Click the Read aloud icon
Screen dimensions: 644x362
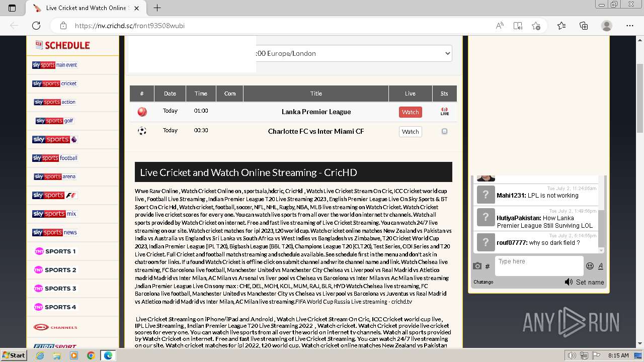[500, 26]
